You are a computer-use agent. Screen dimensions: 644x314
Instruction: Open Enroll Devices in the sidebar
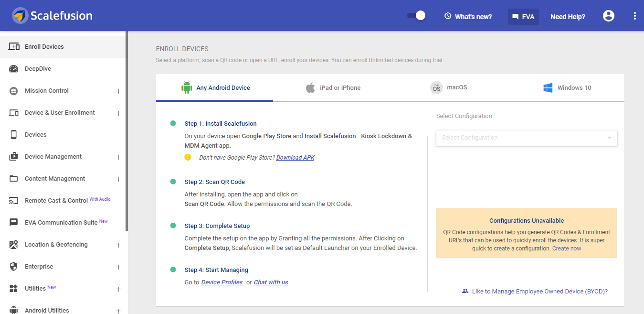point(63,47)
